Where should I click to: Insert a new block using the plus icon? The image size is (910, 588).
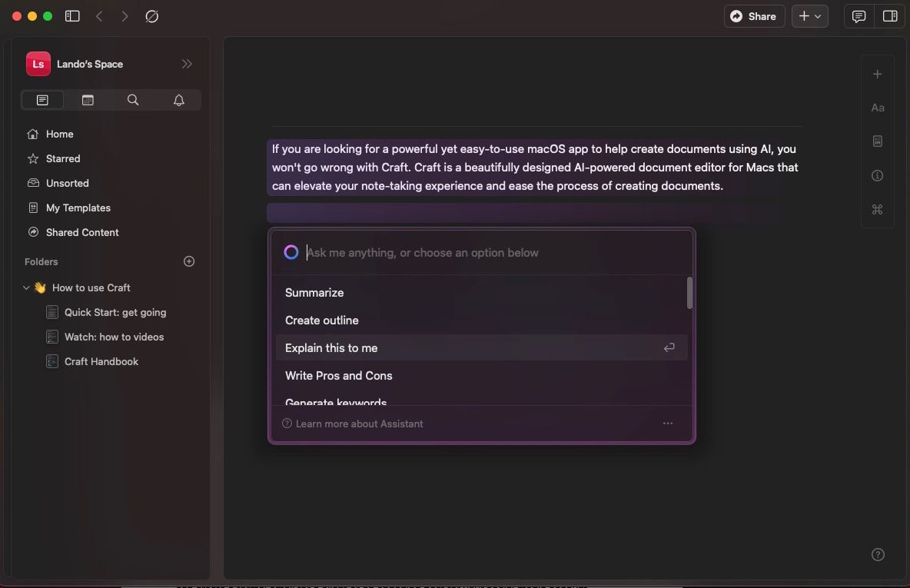coord(878,74)
